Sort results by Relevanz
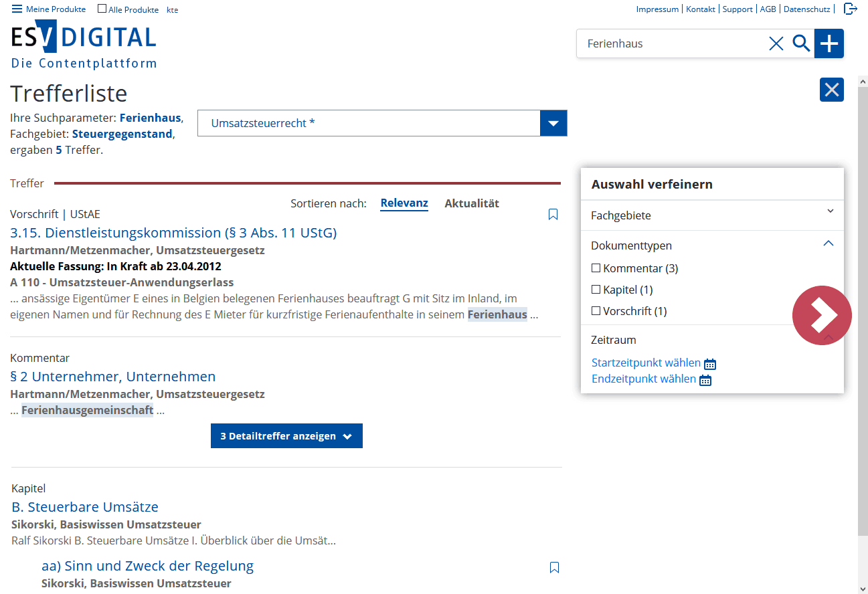 [x=404, y=203]
